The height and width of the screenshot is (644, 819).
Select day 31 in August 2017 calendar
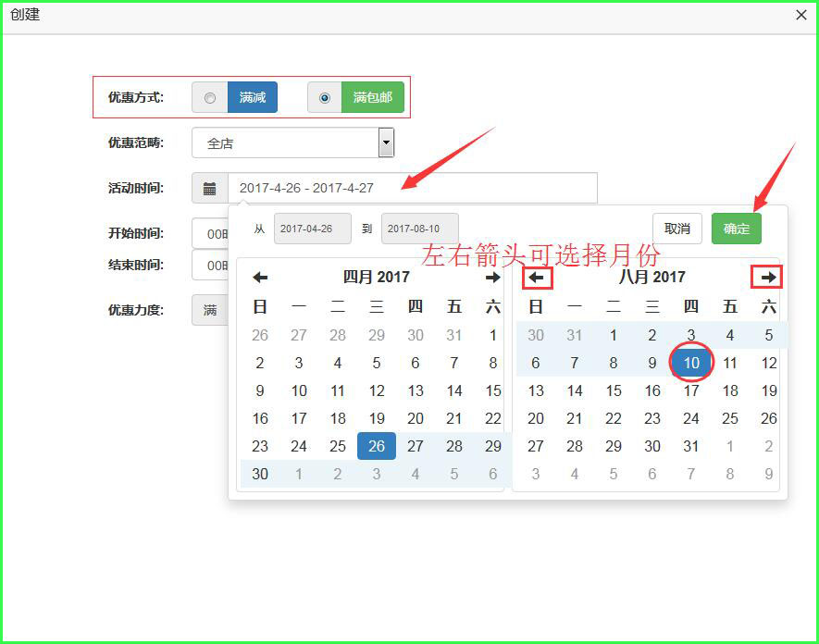point(691,446)
